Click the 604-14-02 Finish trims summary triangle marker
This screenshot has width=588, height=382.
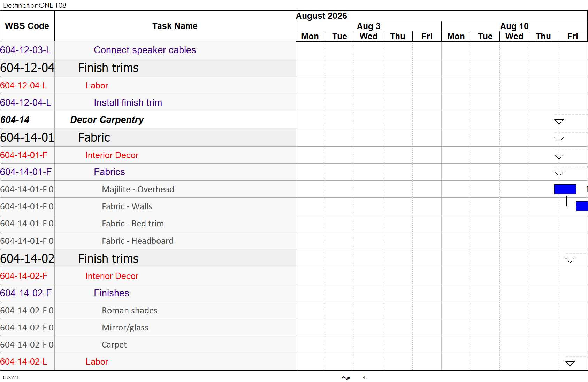570,260
